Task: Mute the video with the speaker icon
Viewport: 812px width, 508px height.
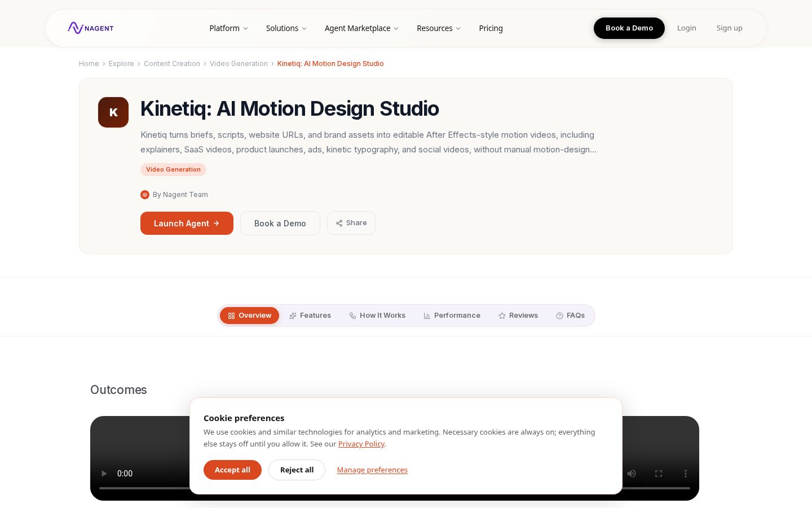Action: tap(632, 474)
